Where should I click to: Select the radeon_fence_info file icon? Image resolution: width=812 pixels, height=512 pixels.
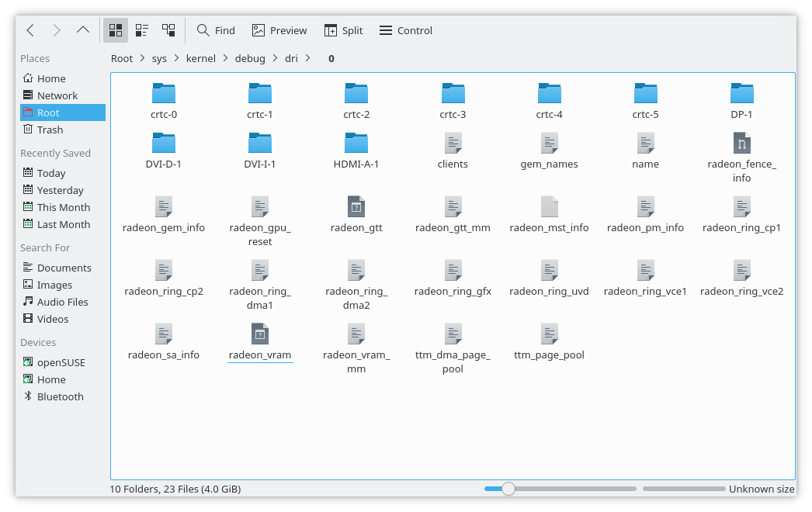[x=741, y=144]
